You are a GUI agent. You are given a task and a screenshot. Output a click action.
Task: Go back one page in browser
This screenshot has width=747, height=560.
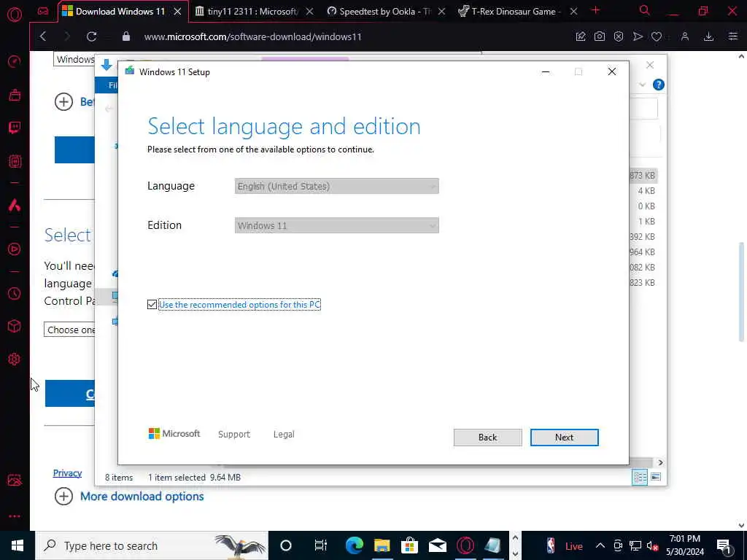click(x=43, y=36)
